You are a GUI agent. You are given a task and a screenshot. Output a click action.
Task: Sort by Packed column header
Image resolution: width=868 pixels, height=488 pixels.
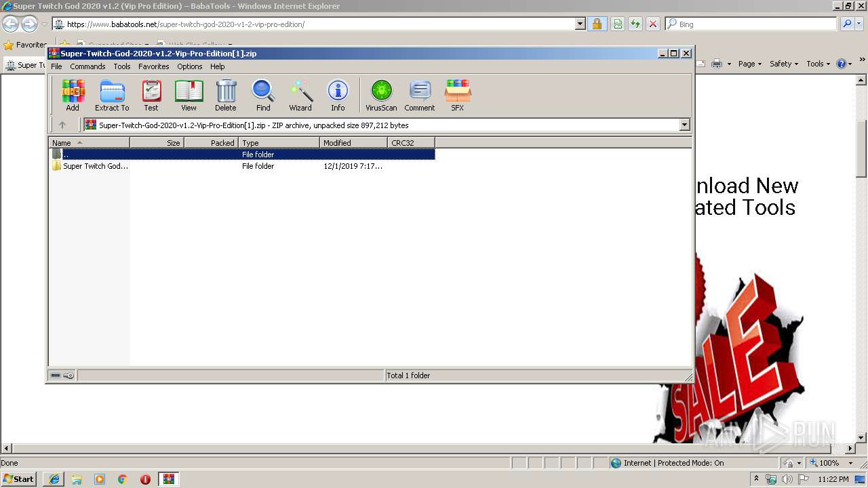[x=211, y=143]
